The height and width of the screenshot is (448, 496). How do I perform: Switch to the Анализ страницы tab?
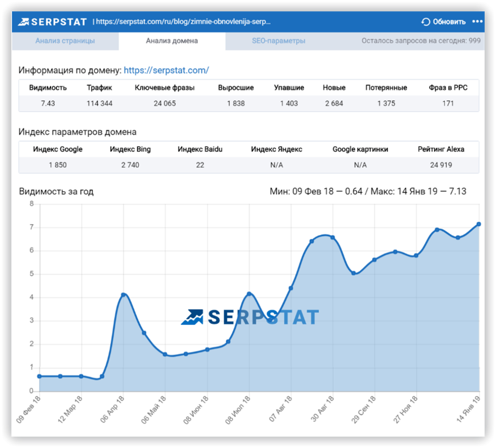coord(65,41)
